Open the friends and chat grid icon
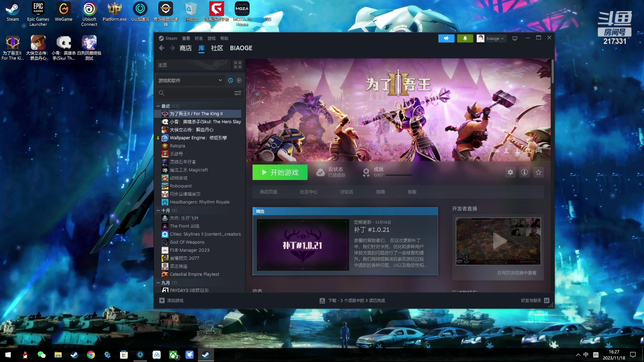The width and height of the screenshot is (644, 362). pyautogui.click(x=547, y=301)
